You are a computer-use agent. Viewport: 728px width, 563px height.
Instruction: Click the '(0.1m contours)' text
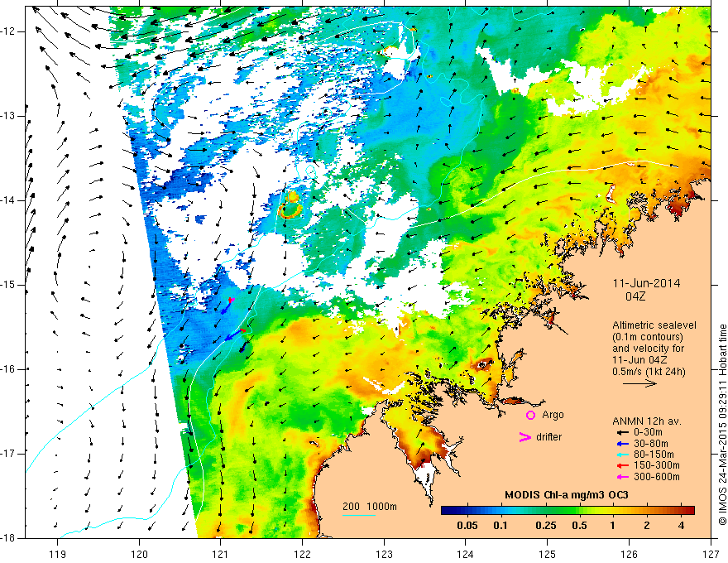(x=648, y=337)
